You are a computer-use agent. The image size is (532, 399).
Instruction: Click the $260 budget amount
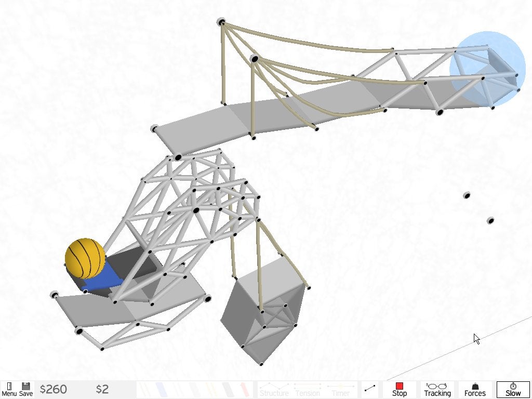click(54, 389)
